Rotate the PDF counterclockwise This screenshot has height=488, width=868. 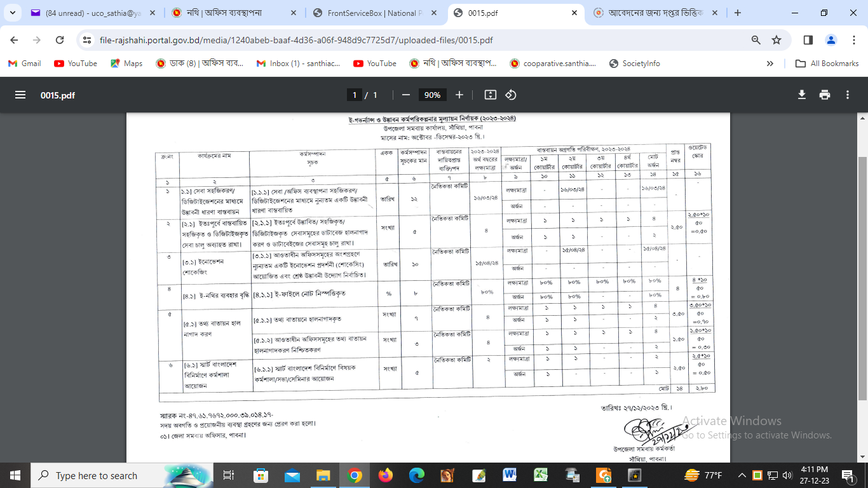511,95
